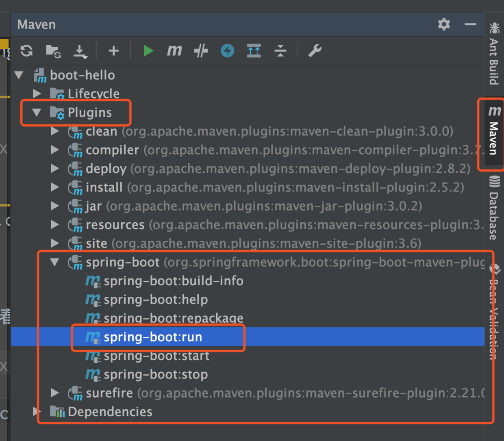Expand the jar plugin
This screenshot has width=504, height=441.
pyautogui.click(x=55, y=206)
